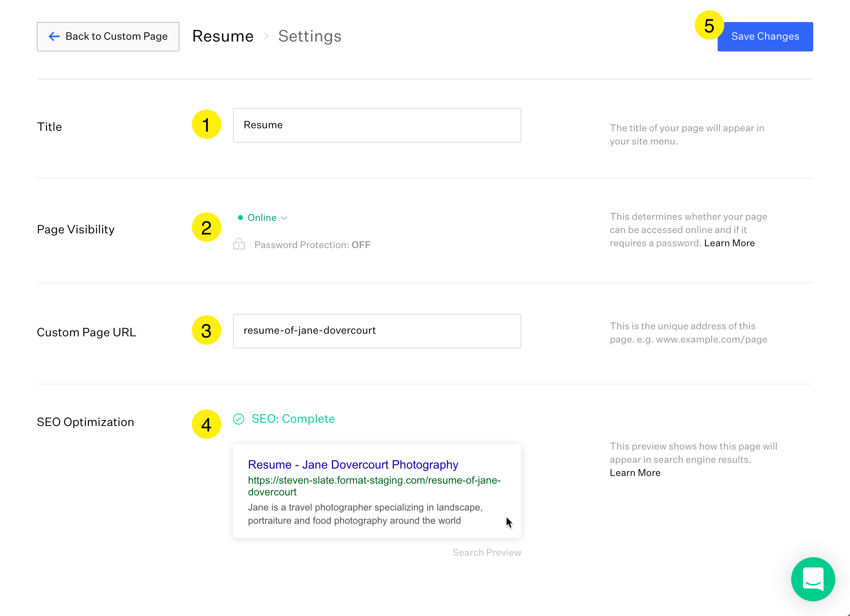
Task: Click Learn More in Page Visibility description
Action: click(729, 243)
